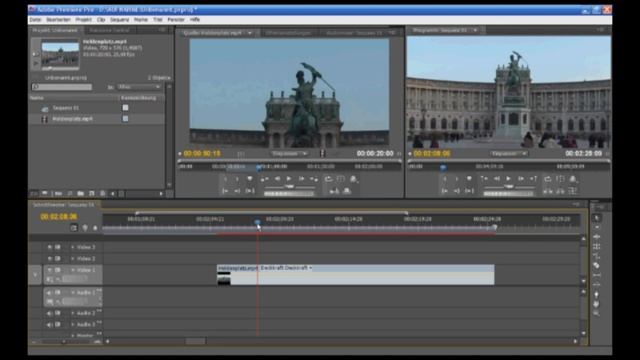Open the 'In: Alles' search filter dropdown
This screenshot has width=640, height=360.
point(139,87)
